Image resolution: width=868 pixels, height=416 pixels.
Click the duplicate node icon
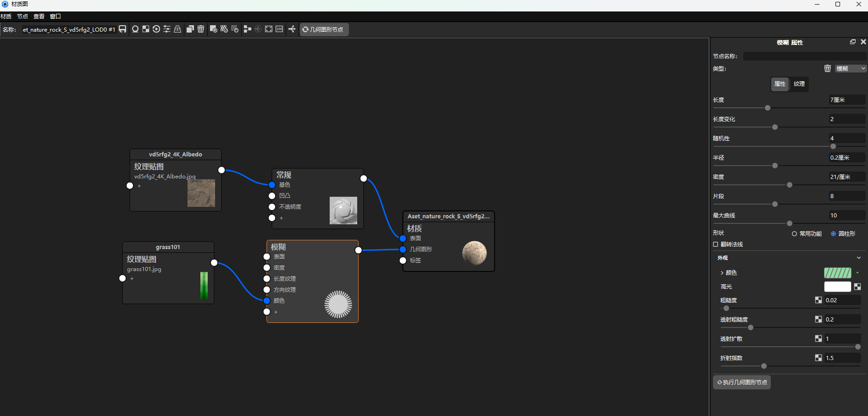(x=190, y=29)
